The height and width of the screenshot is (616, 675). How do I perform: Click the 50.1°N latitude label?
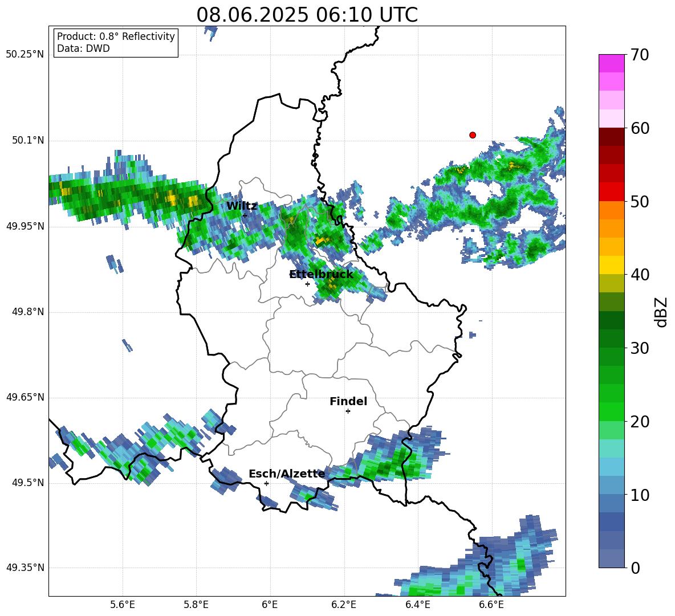[27, 141]
